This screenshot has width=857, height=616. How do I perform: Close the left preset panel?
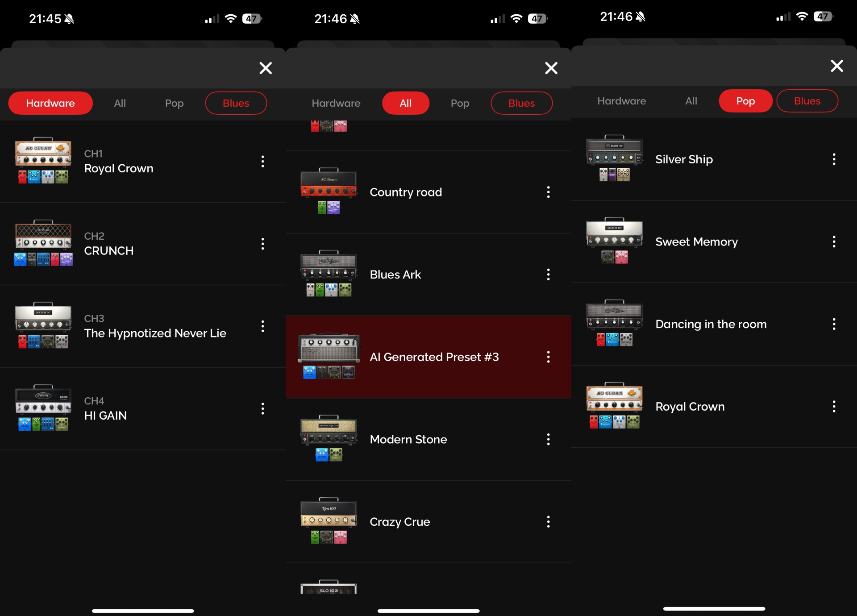266,68
